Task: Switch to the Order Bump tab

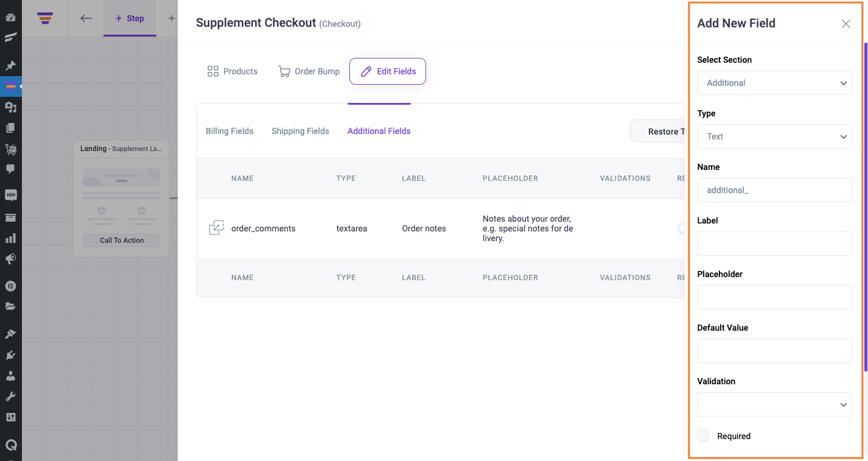Action: 309,71
